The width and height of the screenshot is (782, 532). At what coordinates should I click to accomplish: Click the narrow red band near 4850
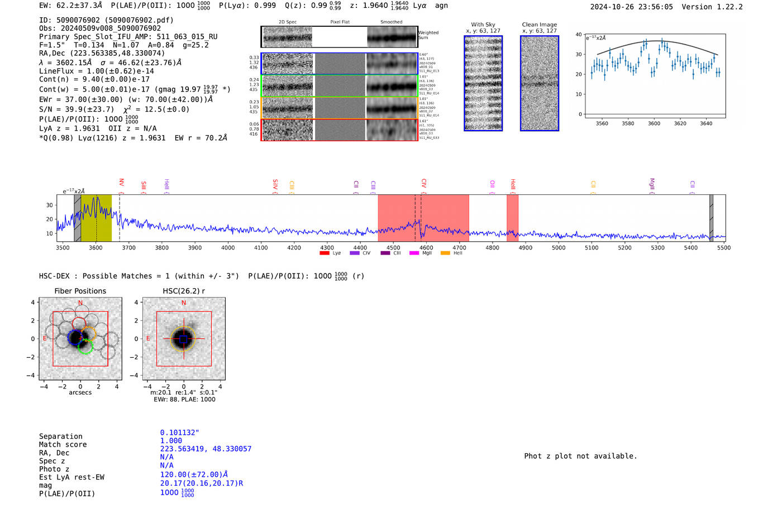coord(512,218)
